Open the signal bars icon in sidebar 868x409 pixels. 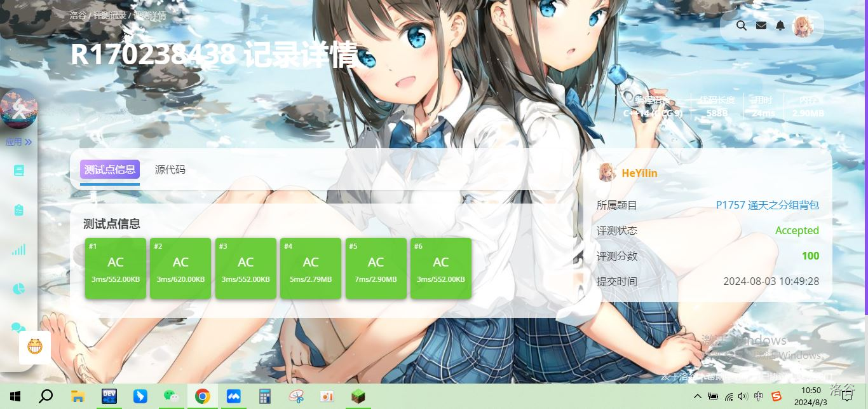[19, 249]
